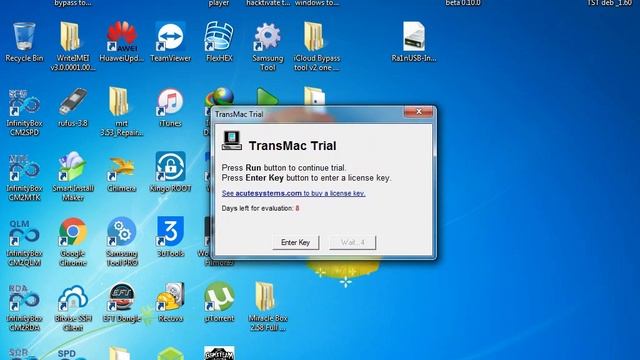The width and height of the screenshot is (640, 360).
Task: Open Smart Install Maker shortcut
Action: [x=73, y=176]
